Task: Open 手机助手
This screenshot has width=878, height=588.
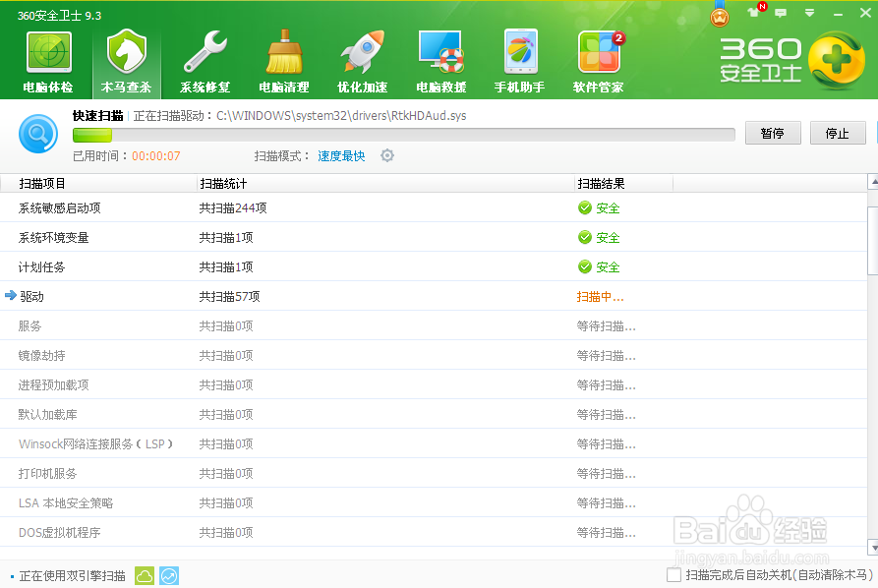Action: [x=519, y=59]
